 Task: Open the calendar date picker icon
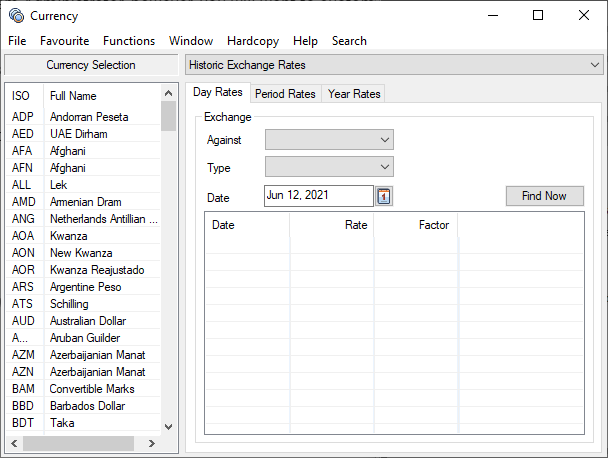tap(383, 196)
